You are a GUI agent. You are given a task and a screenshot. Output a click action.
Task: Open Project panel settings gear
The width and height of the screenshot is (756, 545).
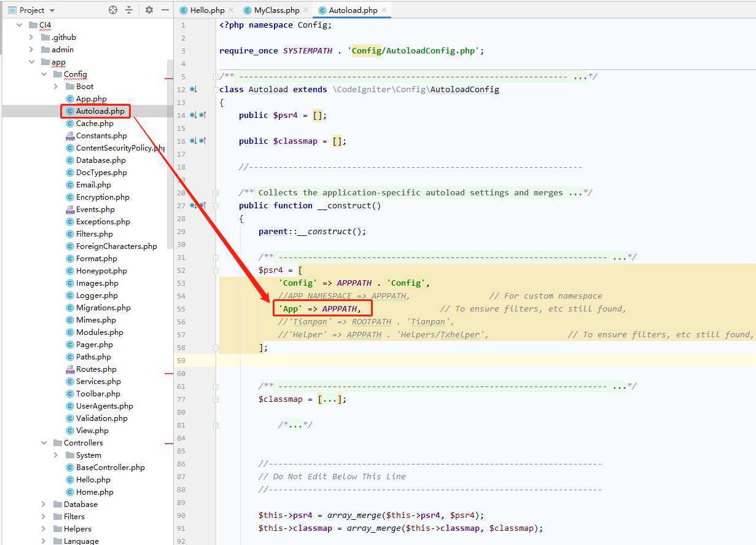(x=149, y=10)
